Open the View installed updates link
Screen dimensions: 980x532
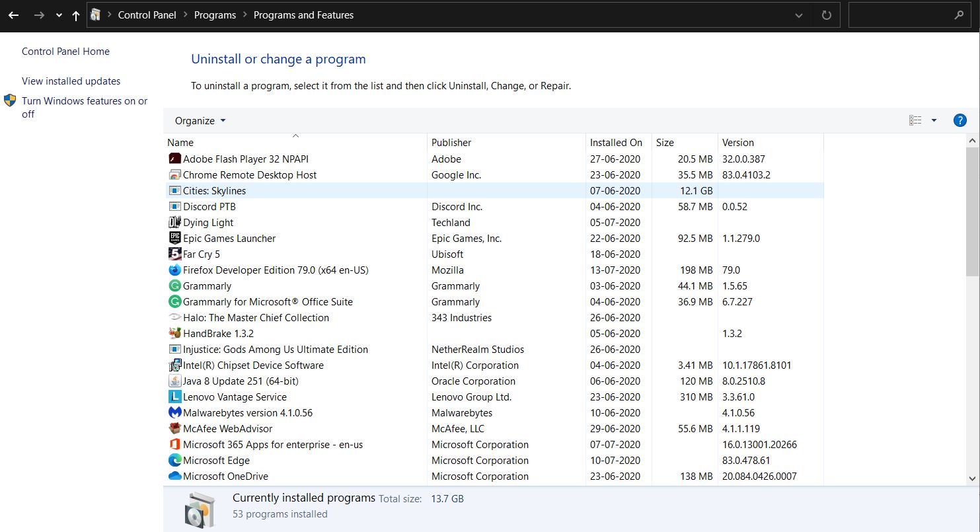(x=71, y=81)
